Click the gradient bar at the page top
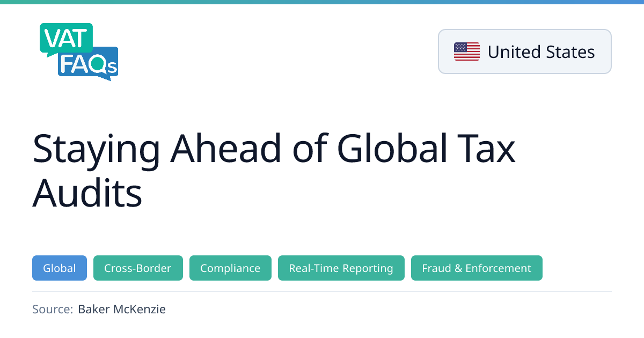 [322, 2]
